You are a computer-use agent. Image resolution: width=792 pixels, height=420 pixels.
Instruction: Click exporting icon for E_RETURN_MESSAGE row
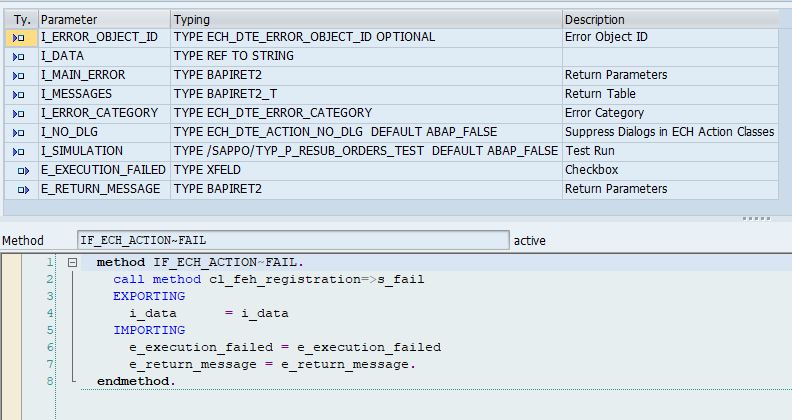(23, 190)
